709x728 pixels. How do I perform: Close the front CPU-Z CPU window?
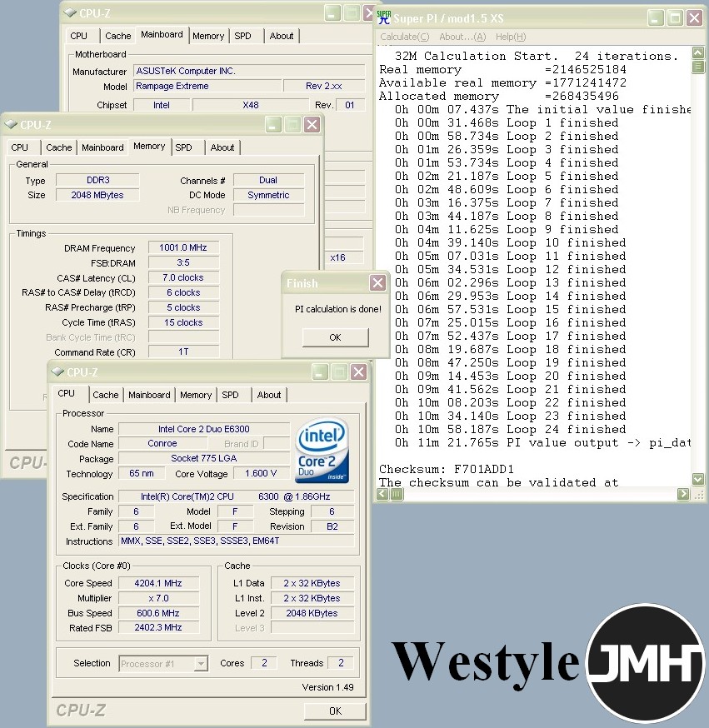[x=359, y=371]
